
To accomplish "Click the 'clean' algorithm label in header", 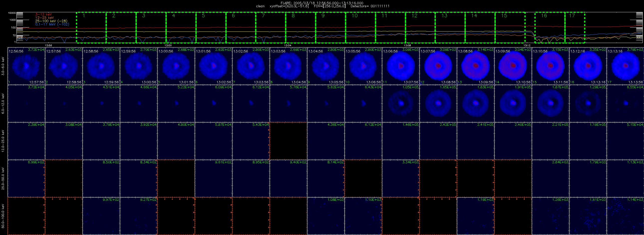I will [x=260, y=6].
